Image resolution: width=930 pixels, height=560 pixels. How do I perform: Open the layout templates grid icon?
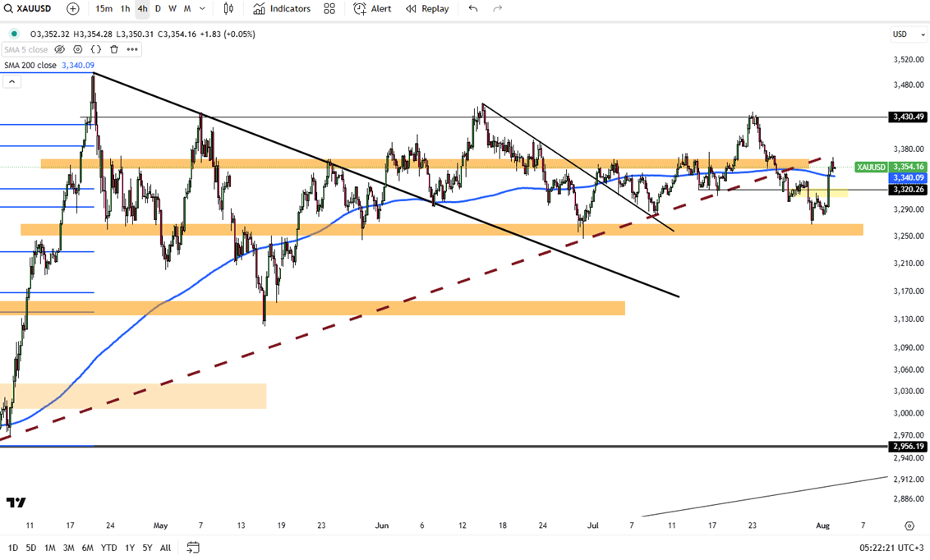(329, 9)
